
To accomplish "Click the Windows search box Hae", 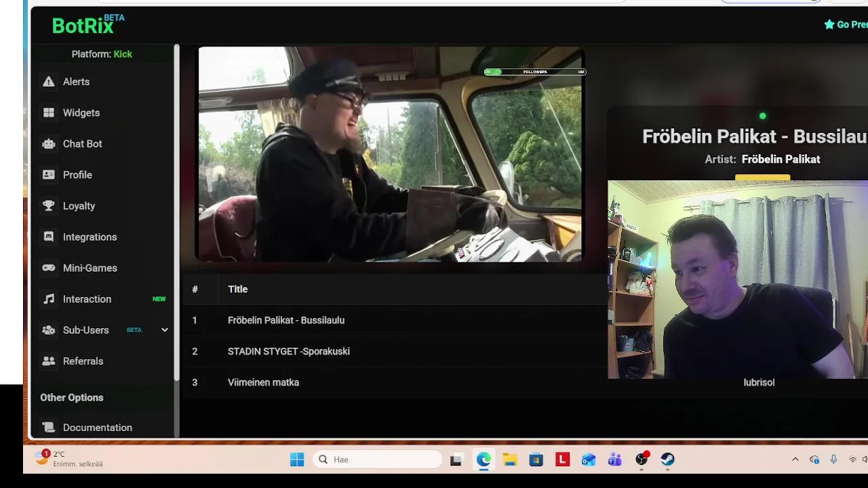I will (378, 460).
